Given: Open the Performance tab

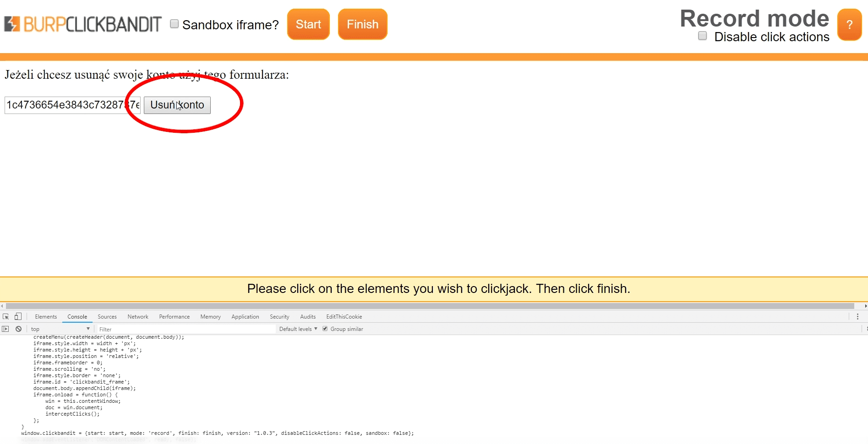Looking at the screenshot, I should click(x=174, y=317).
